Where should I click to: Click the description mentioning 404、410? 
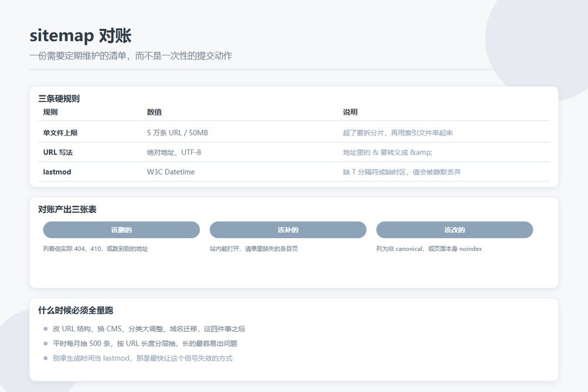click(x=95, y=248)
